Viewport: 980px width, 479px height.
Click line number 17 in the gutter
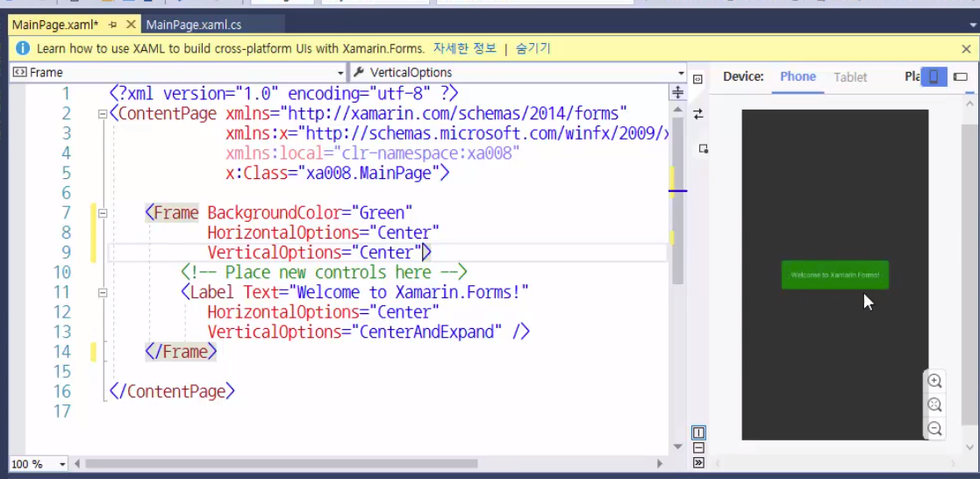click(62, 411)
